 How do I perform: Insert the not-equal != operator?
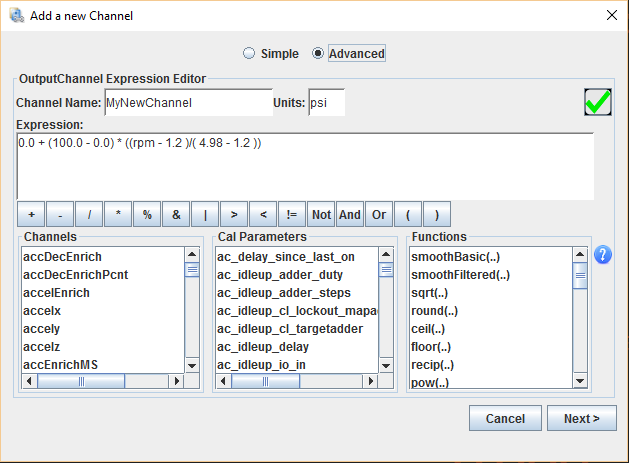(x=292, y=214)
